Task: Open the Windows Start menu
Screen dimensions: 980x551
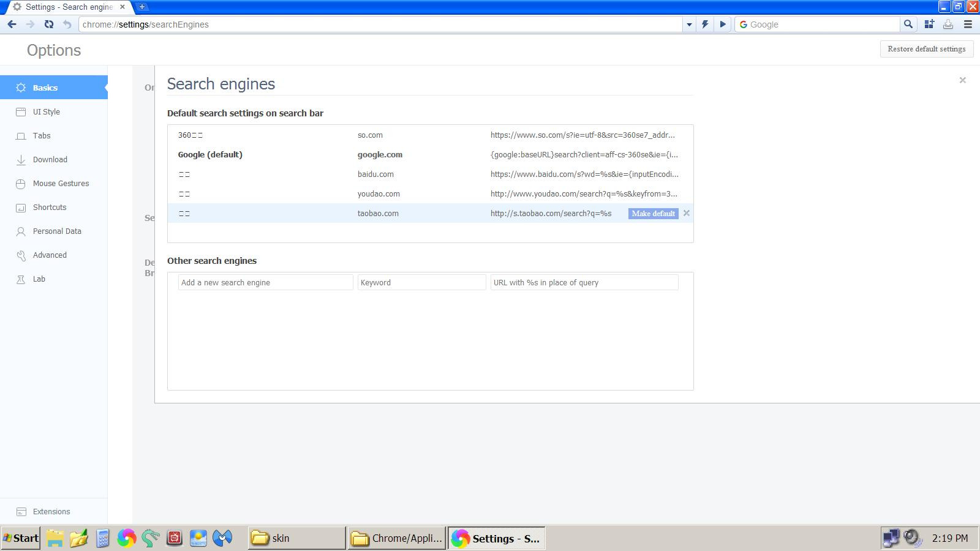Action: coord(21,538)
